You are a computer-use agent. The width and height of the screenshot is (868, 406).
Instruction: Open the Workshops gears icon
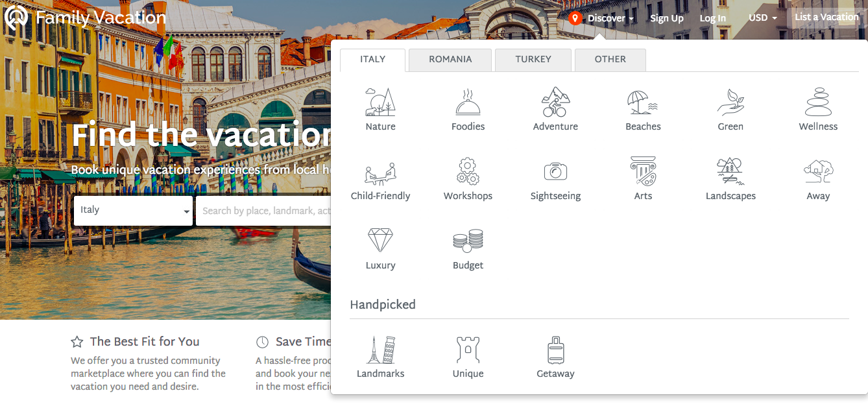coord(468,171)
